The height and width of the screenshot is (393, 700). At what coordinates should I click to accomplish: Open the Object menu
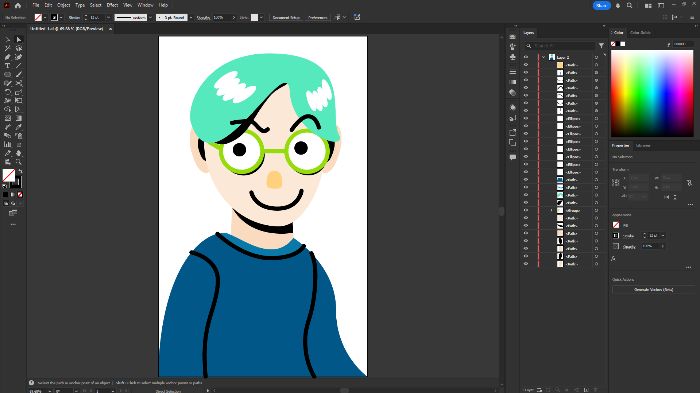(x=64, y=5)
